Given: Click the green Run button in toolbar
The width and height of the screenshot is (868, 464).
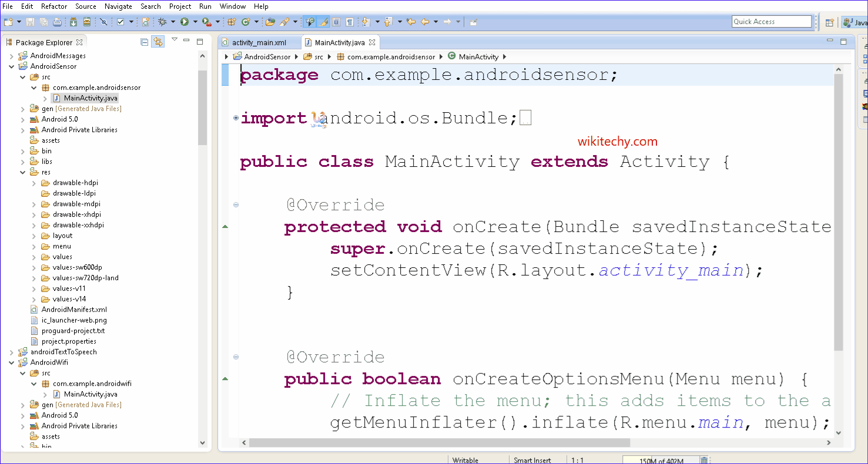Looking at the screenshot, I should [x=185, y=22].
